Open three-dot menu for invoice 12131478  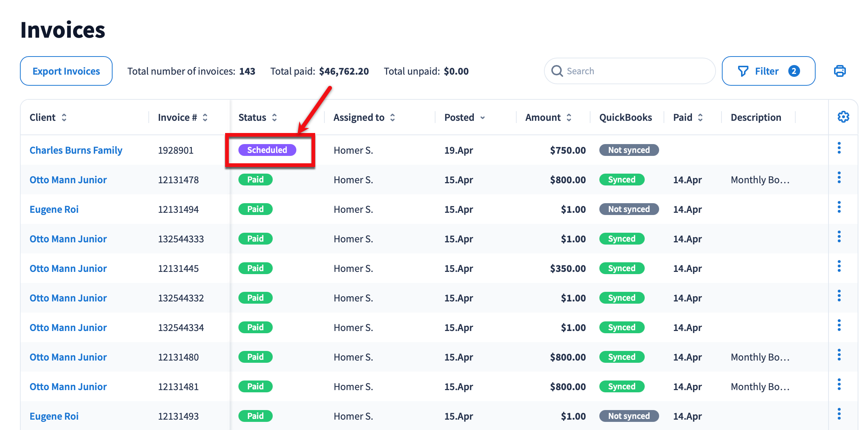839,178
